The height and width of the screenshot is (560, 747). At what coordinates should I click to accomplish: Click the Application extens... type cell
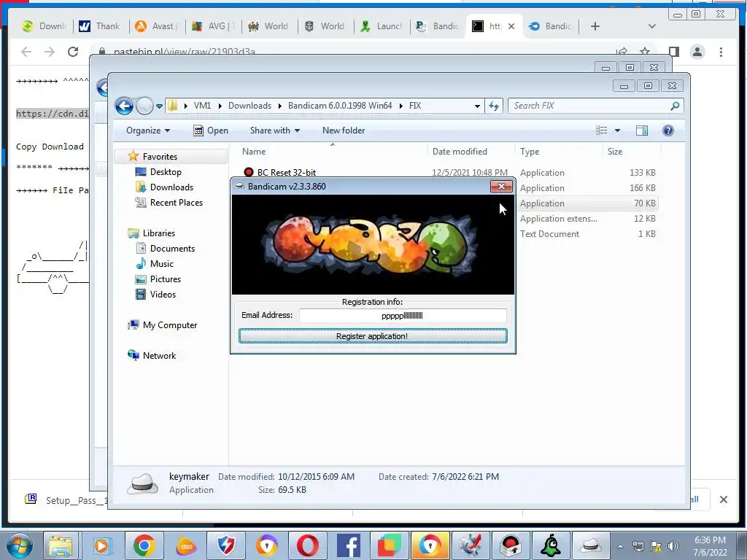(558, 219)
